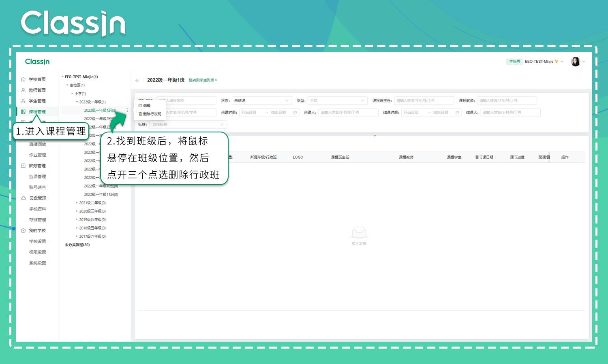Collapse the 小学(1) tree node
Image resolution: width=608 pixels, height=364 pixels.
point(72,94)
